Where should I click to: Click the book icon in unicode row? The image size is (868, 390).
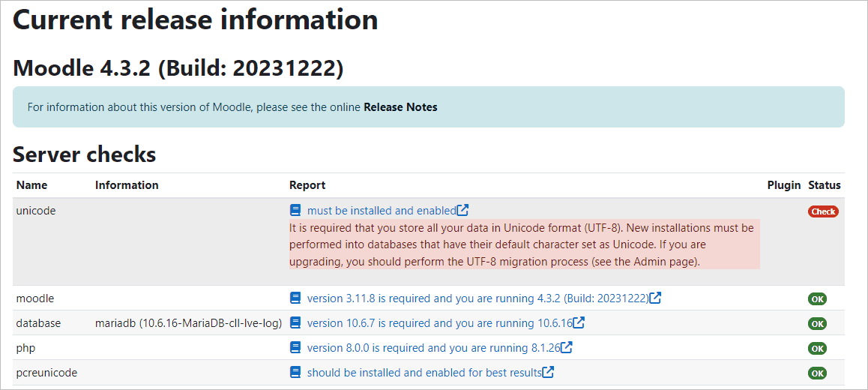[295, 211]
